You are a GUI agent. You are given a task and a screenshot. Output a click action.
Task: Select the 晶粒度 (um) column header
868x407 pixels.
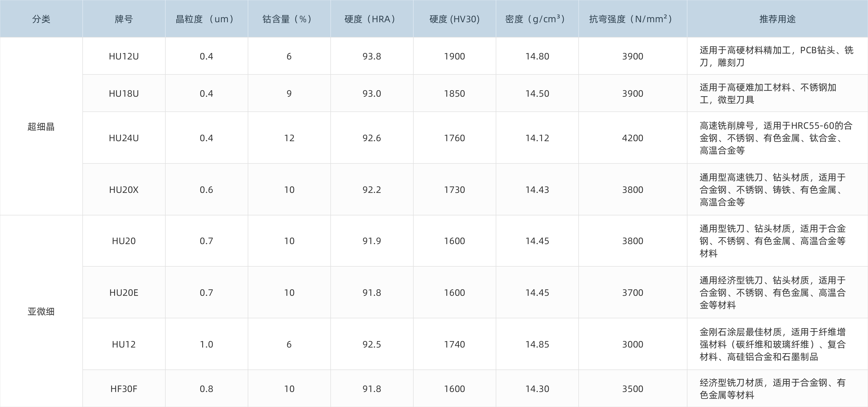206,19
